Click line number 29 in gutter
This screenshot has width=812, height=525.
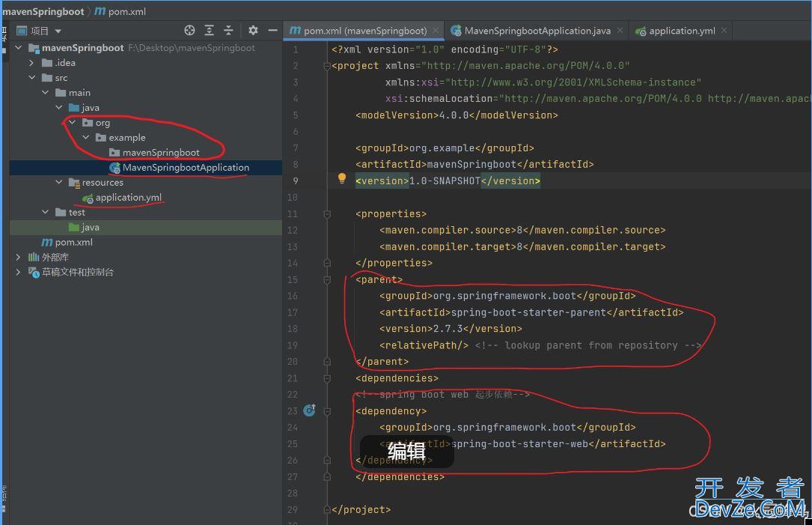pyautogui.click(x=293, y=509)
